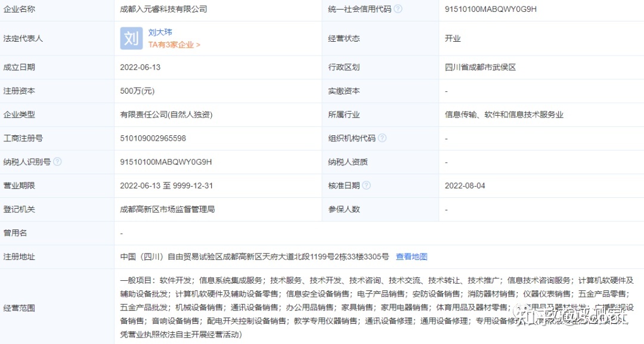This screenshot has height=344, width=644.
Task: Click the help icon by 纳税人识别号
Action: (x=57, y=162)
